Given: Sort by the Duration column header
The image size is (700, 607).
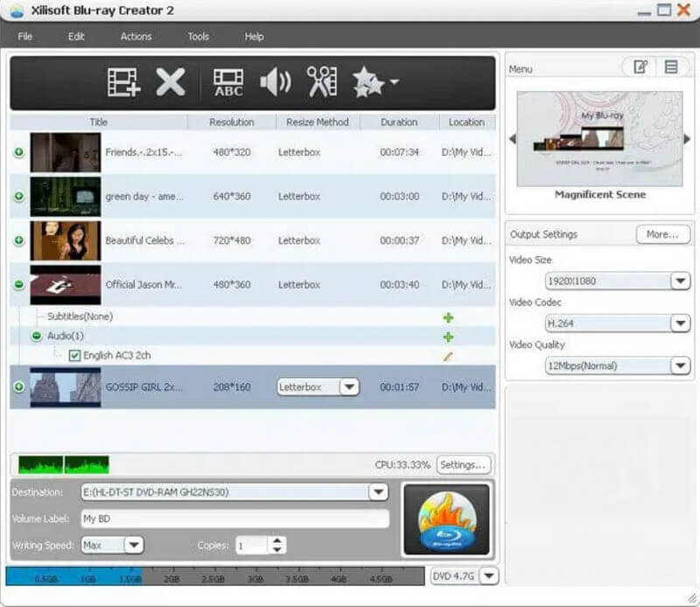Looking at the screenshot, I should click(399, 122).
